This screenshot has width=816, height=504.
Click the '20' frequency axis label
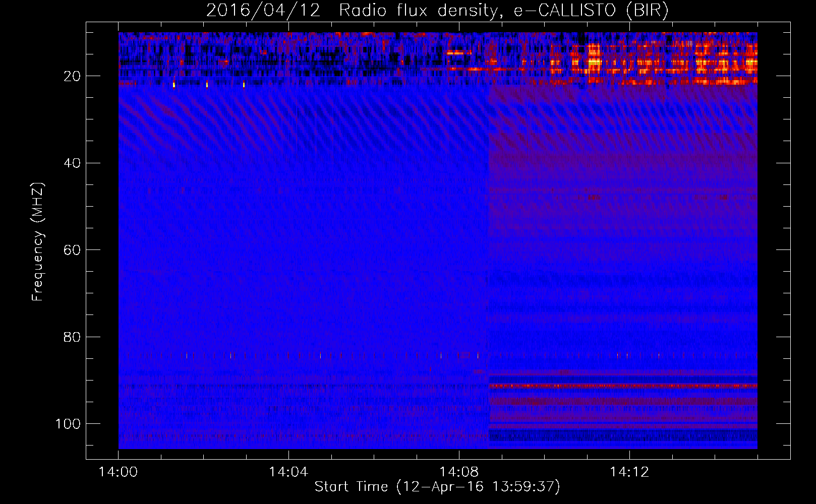point(72,76)
